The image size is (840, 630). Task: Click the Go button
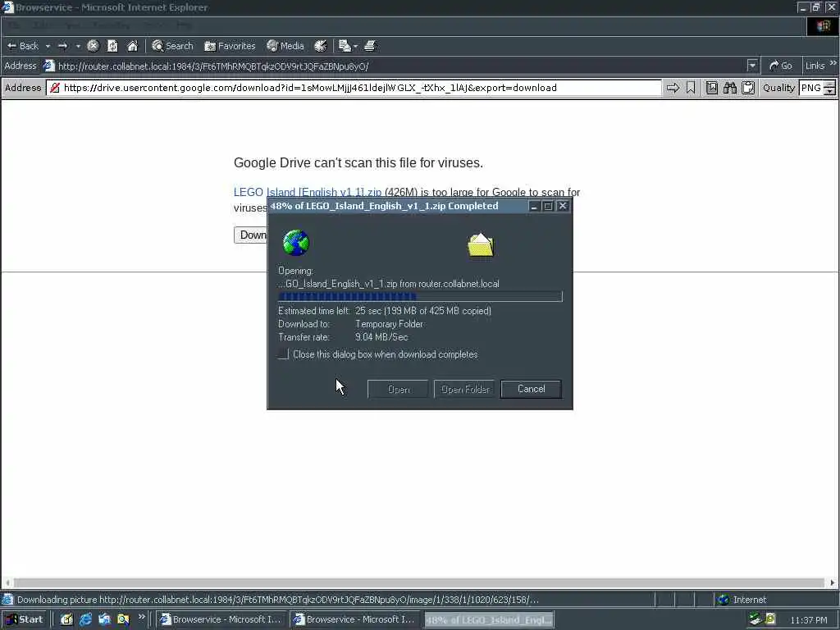click(781, 66)
